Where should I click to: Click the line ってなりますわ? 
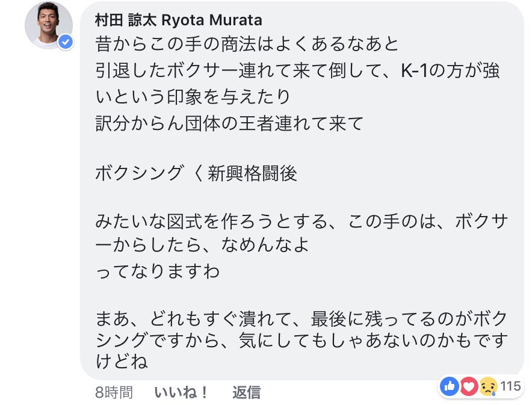coord(157,271)
